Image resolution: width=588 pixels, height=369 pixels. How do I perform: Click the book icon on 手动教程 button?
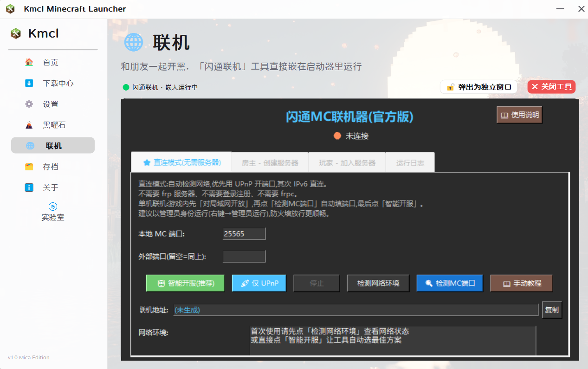[507, 283]
